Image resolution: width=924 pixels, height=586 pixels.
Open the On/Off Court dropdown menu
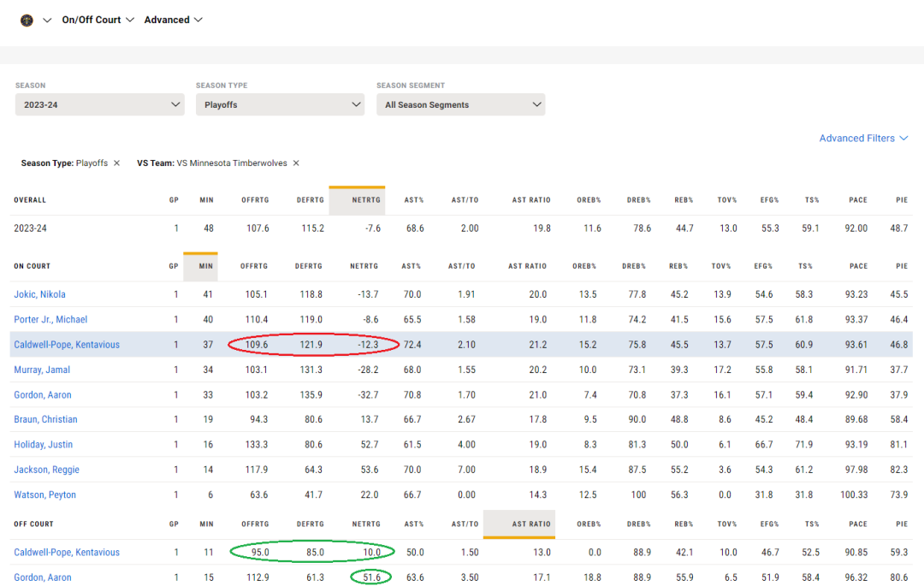(98, 20)
